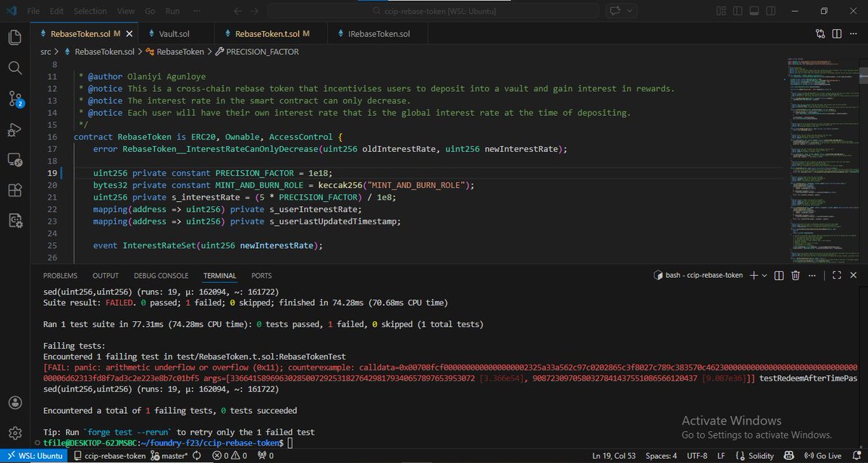Go back using the navigation arrow
Image resolution: width=868 pixels, height=463 pixels.
tap(237, 11)
